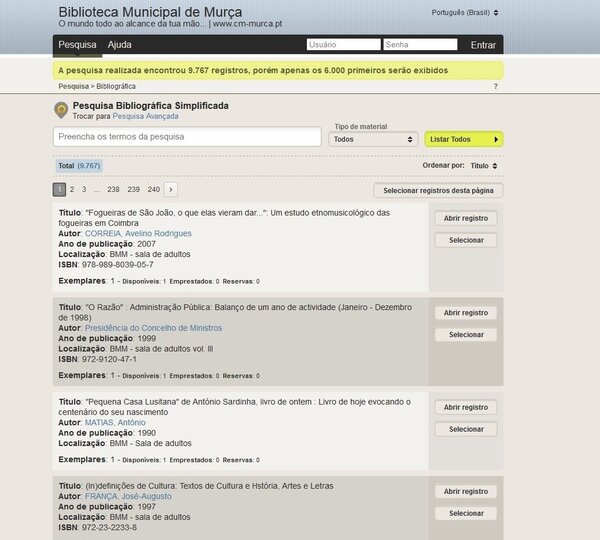The width and height of the screenshot is (600, 540).
Task: Open the Ordenar por Título dropdown
Action: 484,166
